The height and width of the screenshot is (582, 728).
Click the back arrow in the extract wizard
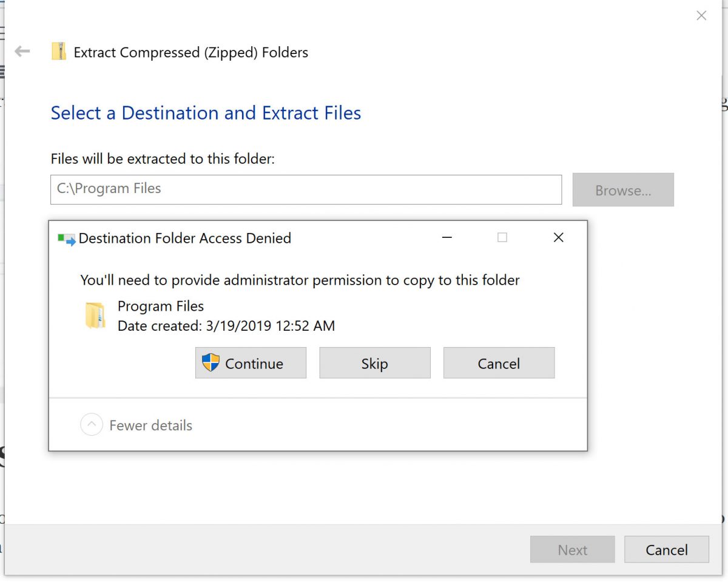point(22,52)
